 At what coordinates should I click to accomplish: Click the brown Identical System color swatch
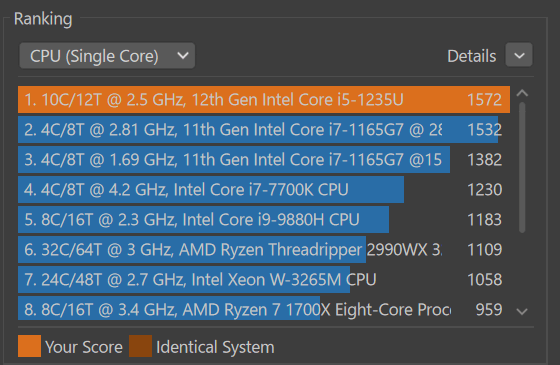click(140, 346)
